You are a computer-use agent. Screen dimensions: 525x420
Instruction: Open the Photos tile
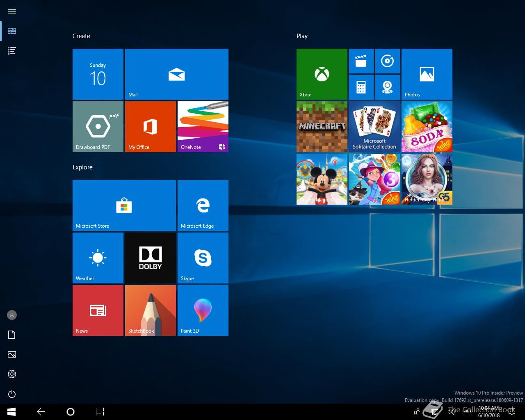(x=427, y=74)
